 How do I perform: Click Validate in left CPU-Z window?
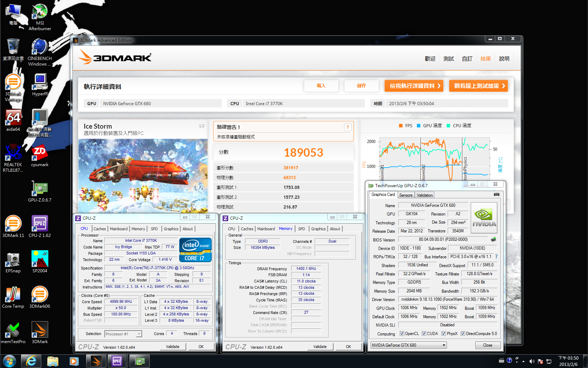click(173, 347)
